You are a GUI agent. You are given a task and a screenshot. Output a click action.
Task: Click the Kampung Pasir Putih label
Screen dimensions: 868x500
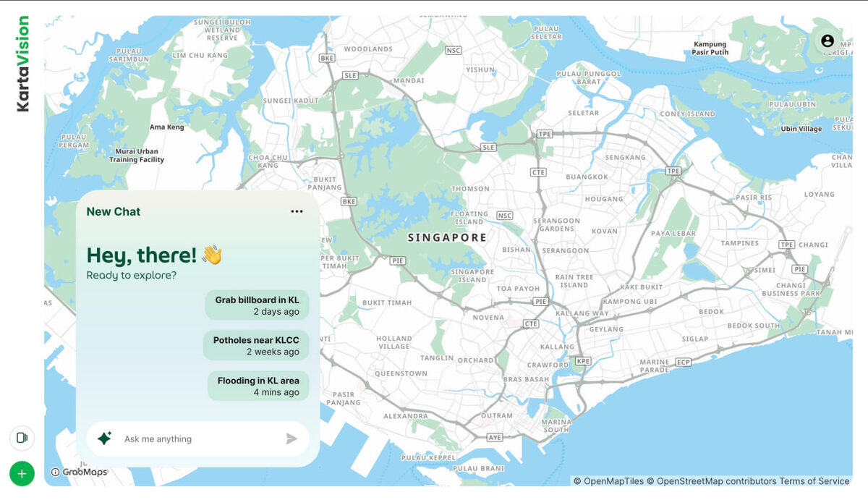click(x=710, y=48)
